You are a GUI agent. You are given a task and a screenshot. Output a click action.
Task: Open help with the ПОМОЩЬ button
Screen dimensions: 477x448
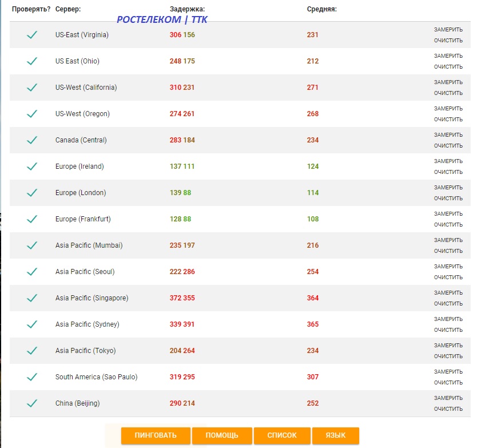tap(222, 435)
